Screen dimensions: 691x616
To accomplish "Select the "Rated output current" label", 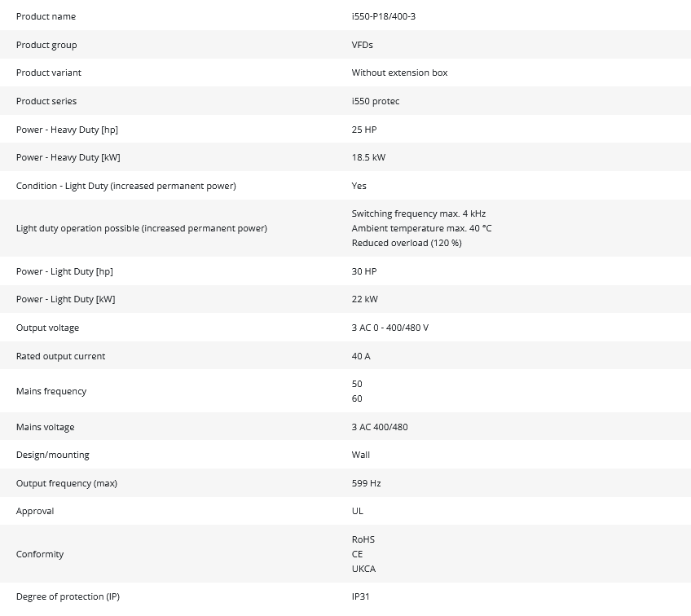I will click(60, 356).
